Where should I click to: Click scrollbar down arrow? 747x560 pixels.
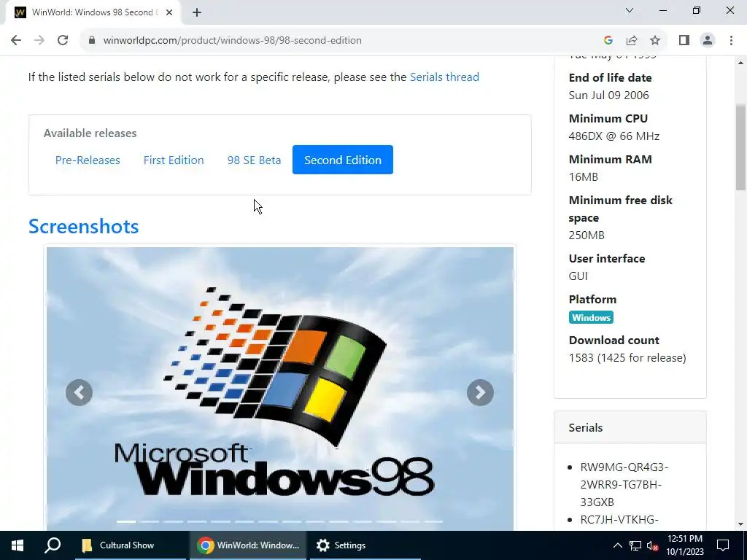tap(740, 524)
